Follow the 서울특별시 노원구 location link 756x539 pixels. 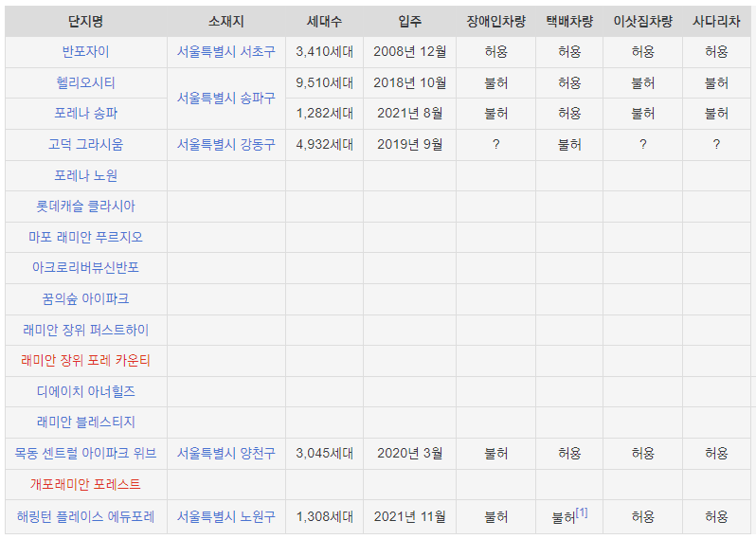coord(226,517)
